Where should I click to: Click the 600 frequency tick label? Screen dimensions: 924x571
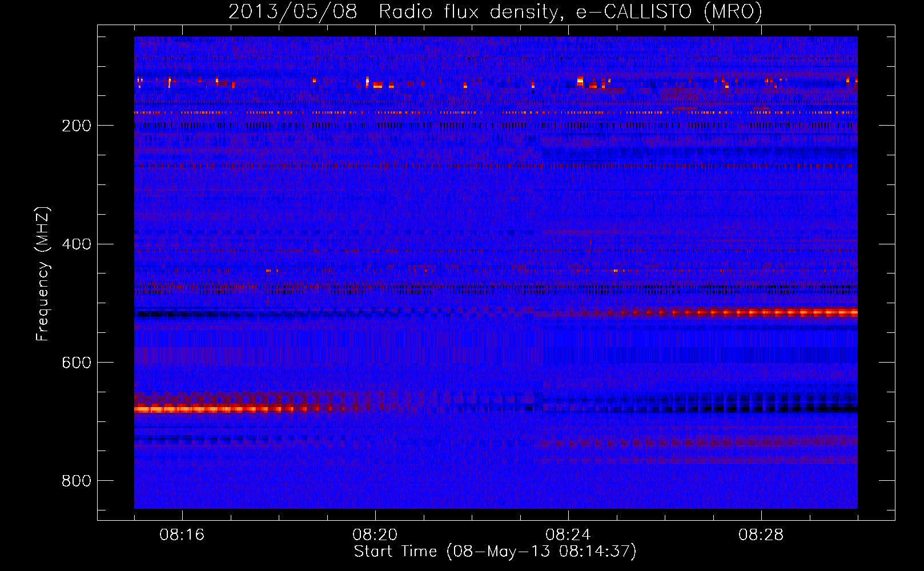[x=77, y=363]
